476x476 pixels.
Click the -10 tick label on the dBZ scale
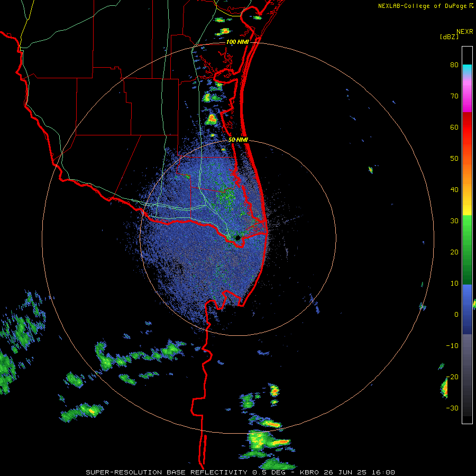tap(452, 345)
